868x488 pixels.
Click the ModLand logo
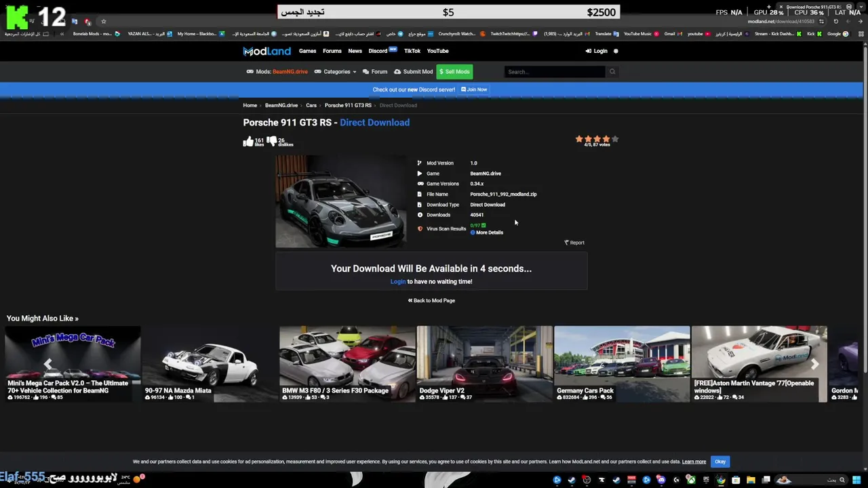coord(267,51)
